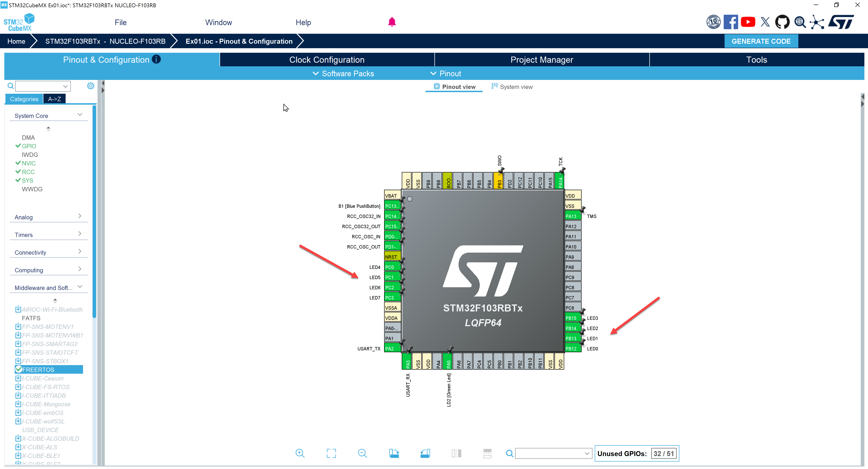The image size is (868, 469).
Task: Open the File menu
Action: [x=120, y=22]
